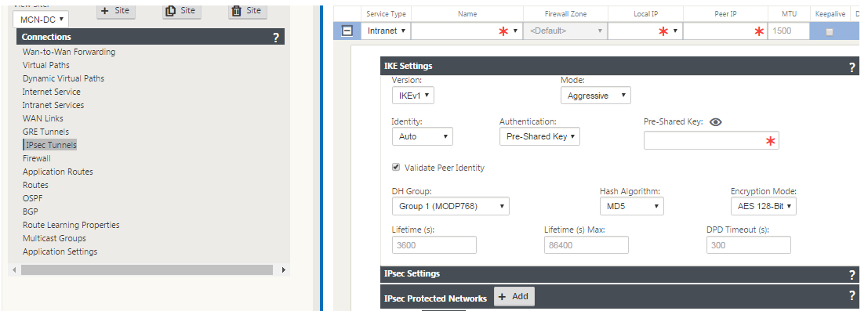Viewport: 868px width, 311px height.
Task: Select Internet Service in Connections
Action: (52, 92)
